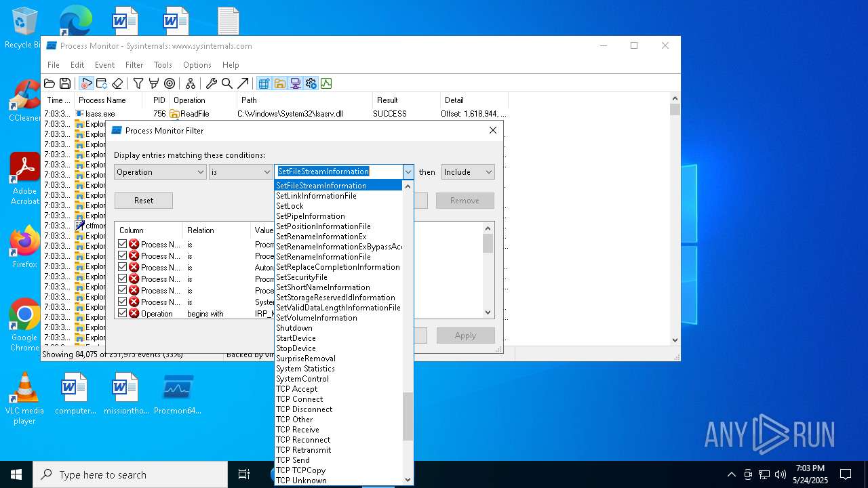This screenshot has width=868, height=488.
Task: Toggle Show Registry Activity icon
Action: pyautogui.click(x=264, y=83)
